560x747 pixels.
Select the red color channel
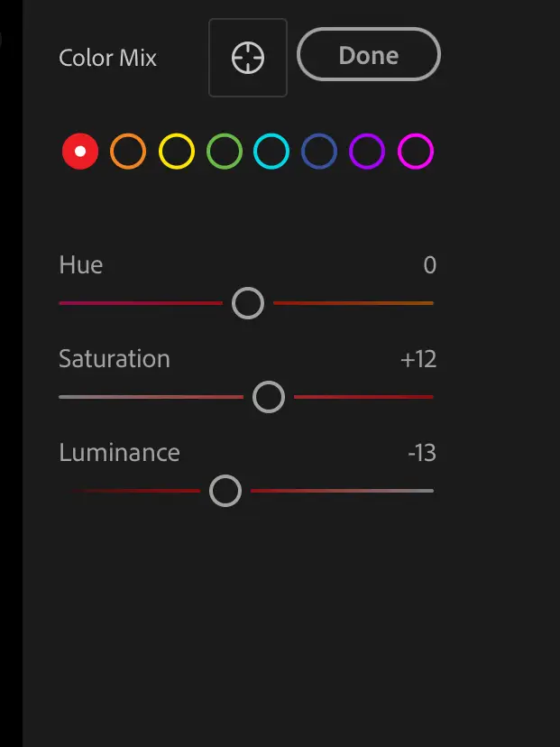[x=80, y=152]
